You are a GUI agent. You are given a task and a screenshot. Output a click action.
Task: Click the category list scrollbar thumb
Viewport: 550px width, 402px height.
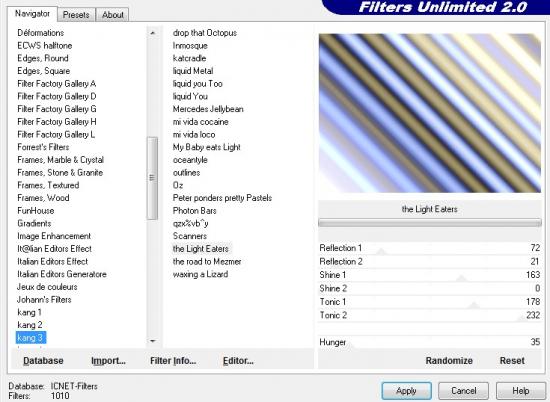(152, 178)
